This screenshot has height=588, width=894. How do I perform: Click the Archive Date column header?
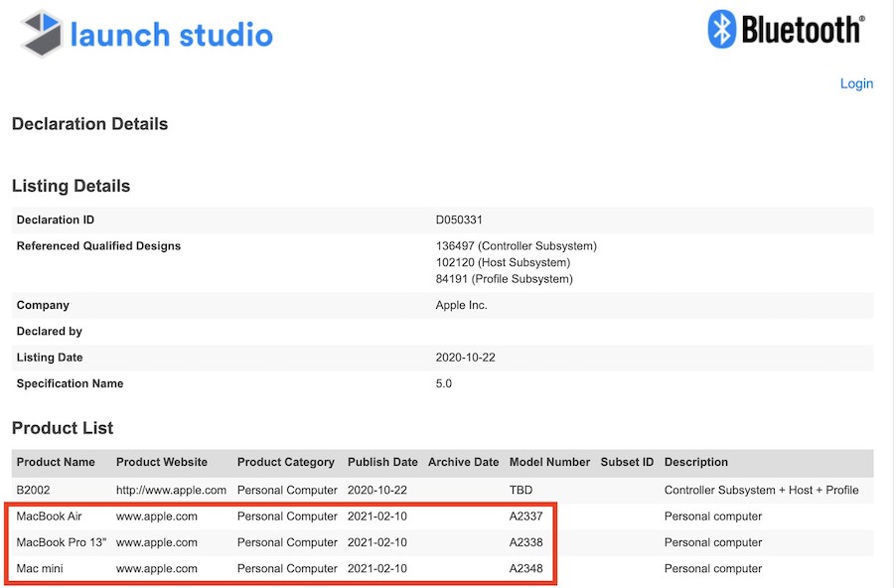(463, 462)
